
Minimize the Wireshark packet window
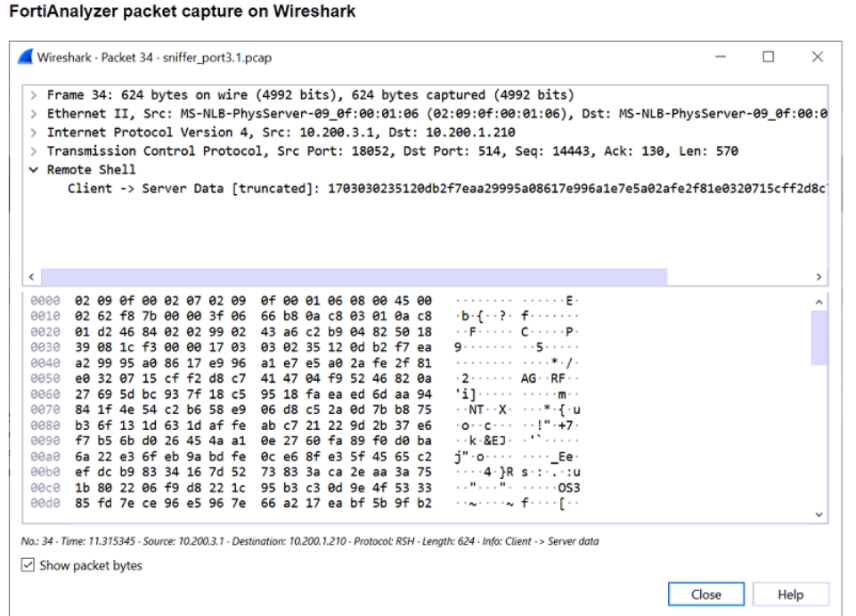721,57
